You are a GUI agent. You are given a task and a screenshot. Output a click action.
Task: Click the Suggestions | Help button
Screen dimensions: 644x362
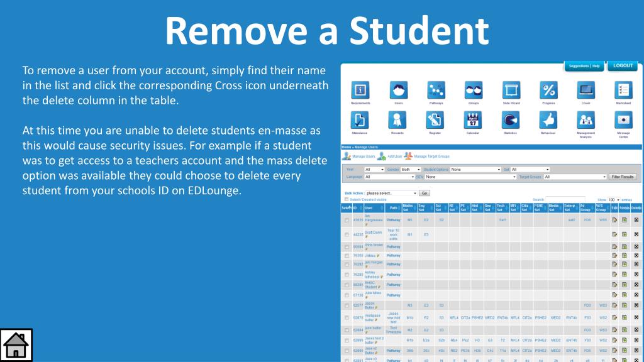[584, 65]
